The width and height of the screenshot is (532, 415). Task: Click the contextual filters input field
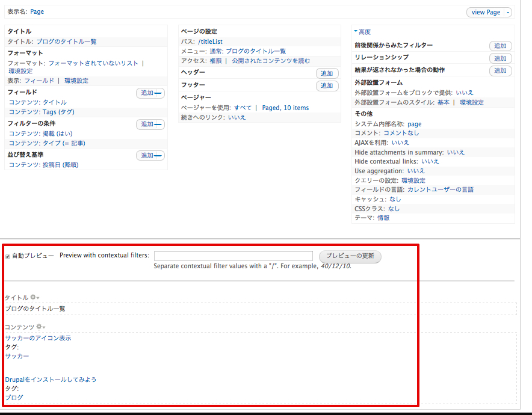(x=234, y=255)
